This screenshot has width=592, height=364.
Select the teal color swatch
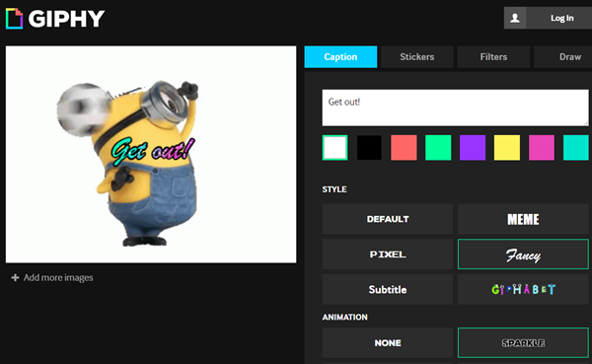576,148
